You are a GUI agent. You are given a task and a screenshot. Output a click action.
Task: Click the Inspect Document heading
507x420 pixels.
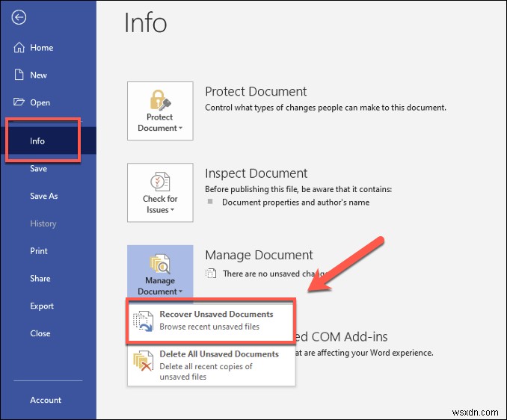pos(256,173)
